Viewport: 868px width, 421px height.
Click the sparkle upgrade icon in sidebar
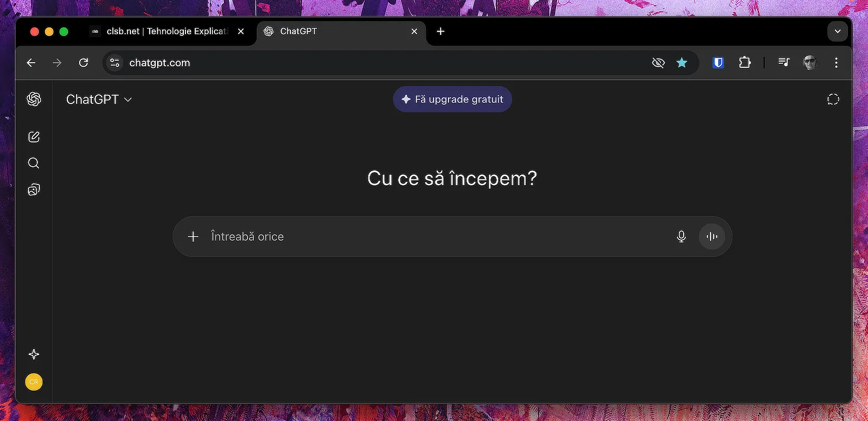click(34, 354)
